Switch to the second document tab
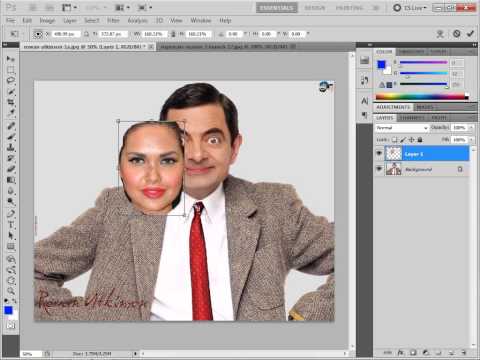Screen dimensions: 480x360 227,47
